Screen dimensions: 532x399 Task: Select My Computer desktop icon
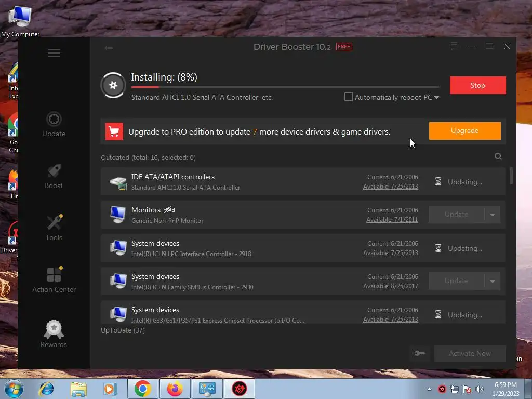(x=20, y=20)
